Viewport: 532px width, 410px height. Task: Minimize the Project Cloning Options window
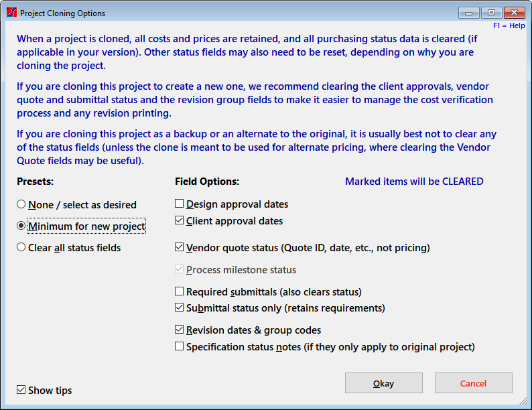click(469, 13)
